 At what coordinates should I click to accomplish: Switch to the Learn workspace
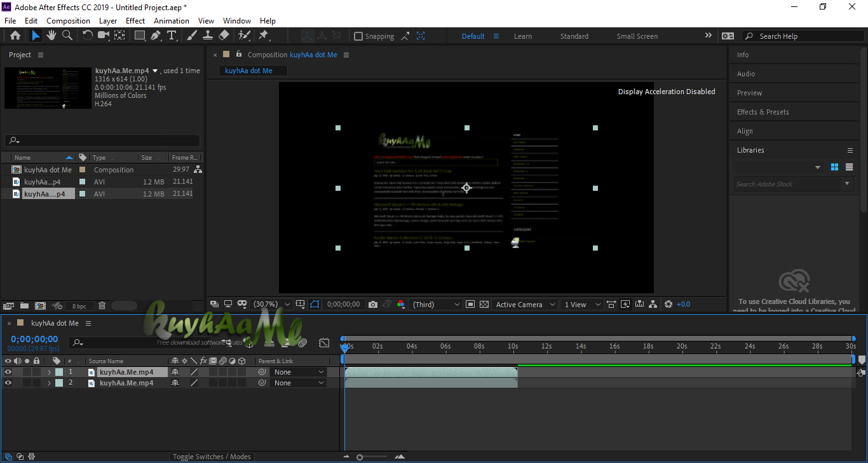[x=523, y=36]
